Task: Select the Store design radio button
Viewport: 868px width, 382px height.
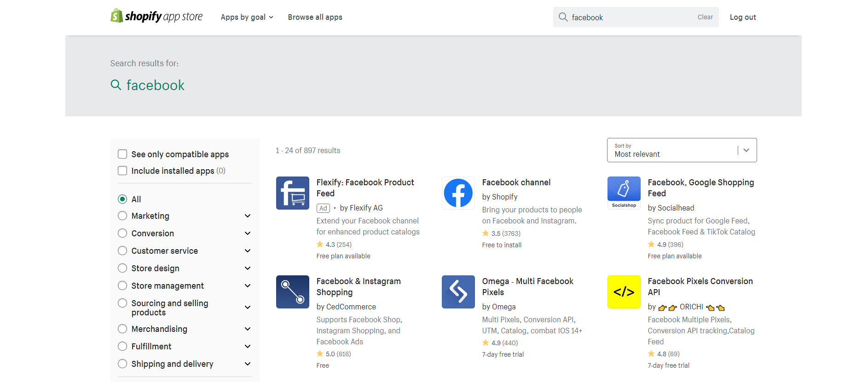Action: 122,268
